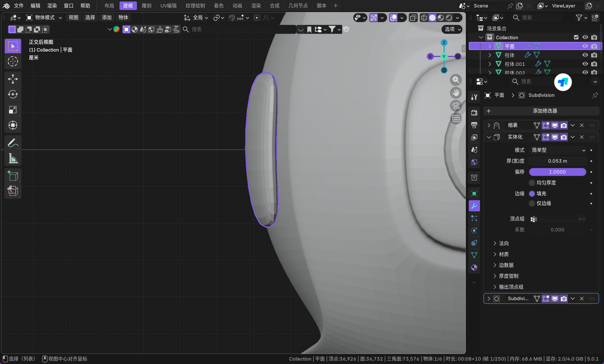Select the Move tool in the toolbar
Screen dimensions: 604x364
13,79
